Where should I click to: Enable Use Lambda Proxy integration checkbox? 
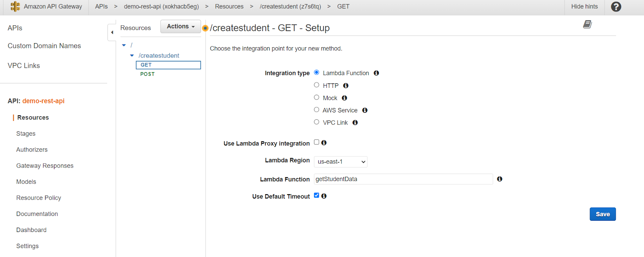pyautogui.click(x=317, y=142)
